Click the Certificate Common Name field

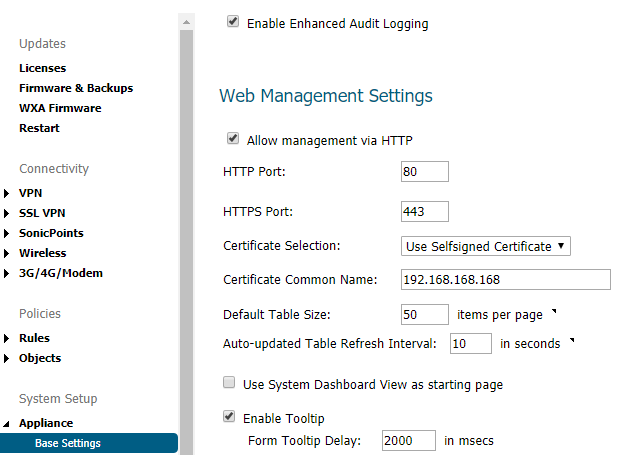coord(505,279)
